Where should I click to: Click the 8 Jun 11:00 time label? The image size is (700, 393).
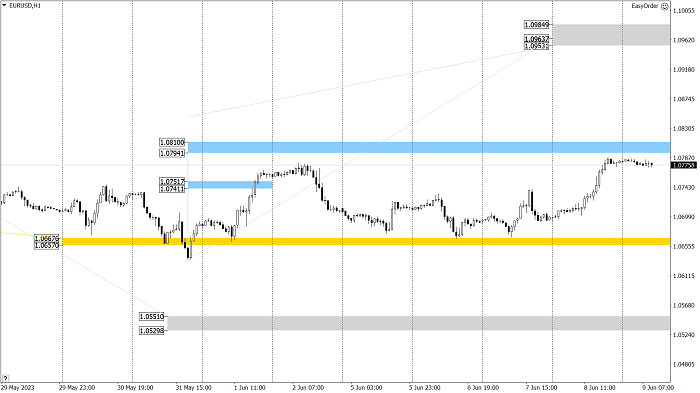(600, 388)
